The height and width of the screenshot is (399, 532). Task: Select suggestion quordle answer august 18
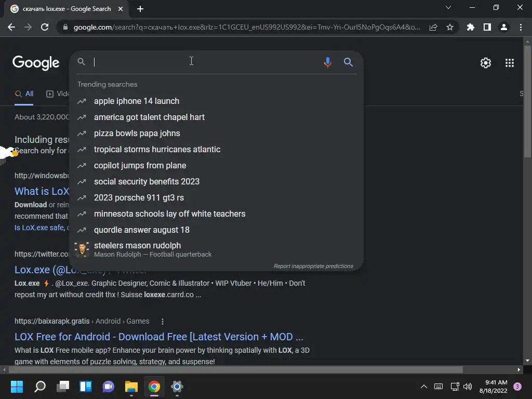[216, 230]
